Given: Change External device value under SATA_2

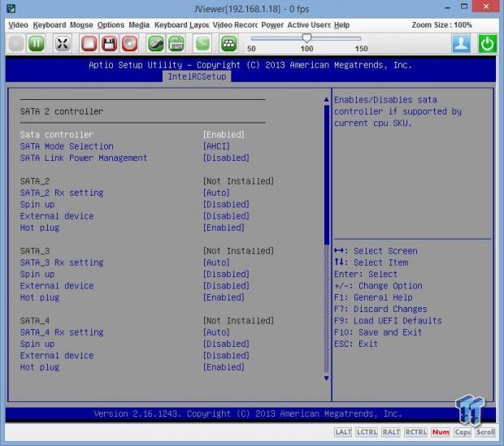Looking at the screenshot, I should [226, 216].
